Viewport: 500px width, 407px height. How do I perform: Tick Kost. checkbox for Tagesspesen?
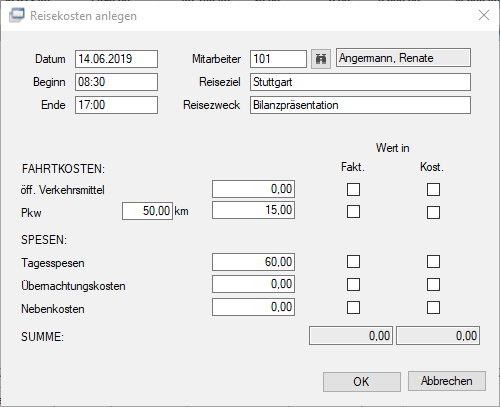(433, 262)
